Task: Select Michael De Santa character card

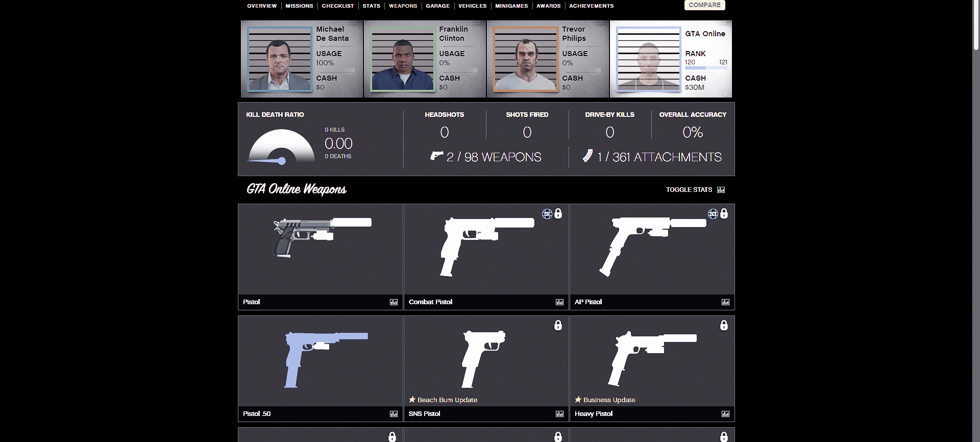Action: 302,59
